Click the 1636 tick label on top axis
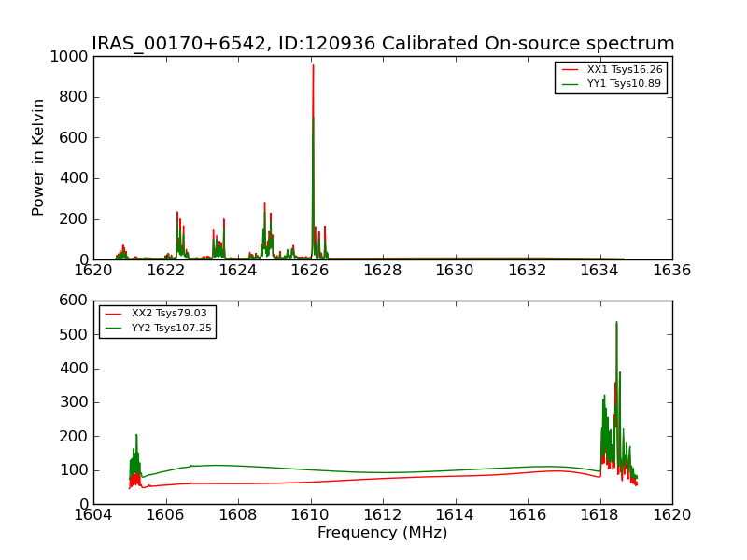The width and height of the screenshot is (747, 560). pyautogui.click(x=671, y=270)
